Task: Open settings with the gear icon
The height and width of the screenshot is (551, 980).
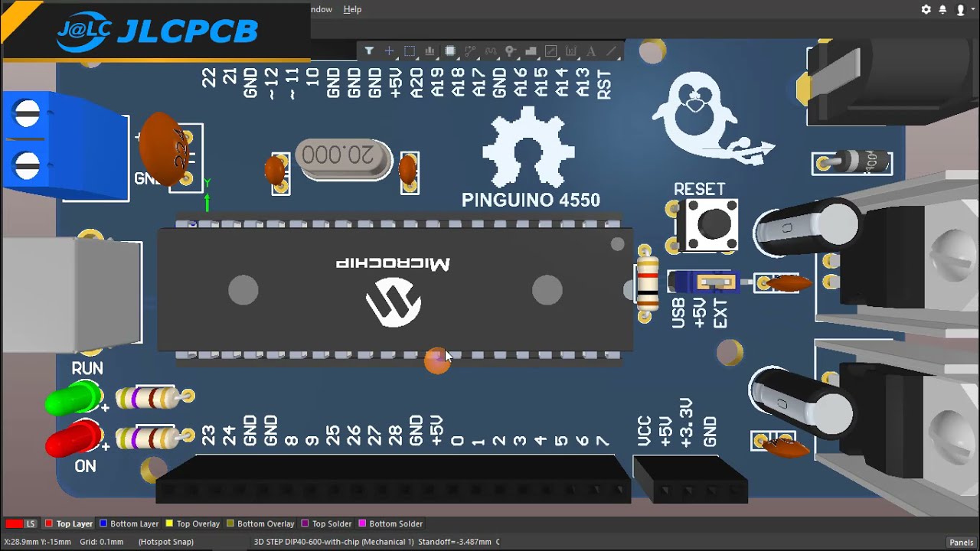Action: coord(926,9)
